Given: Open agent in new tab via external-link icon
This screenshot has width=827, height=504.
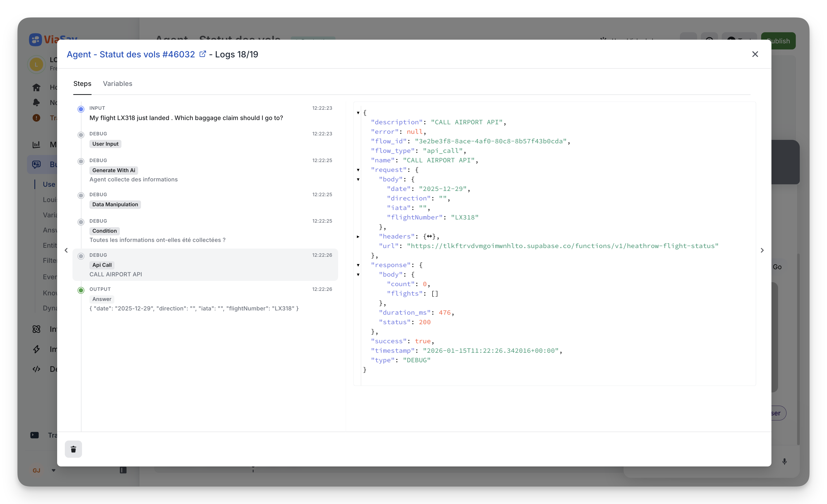Looking at the screenshot, I should 202,54.
